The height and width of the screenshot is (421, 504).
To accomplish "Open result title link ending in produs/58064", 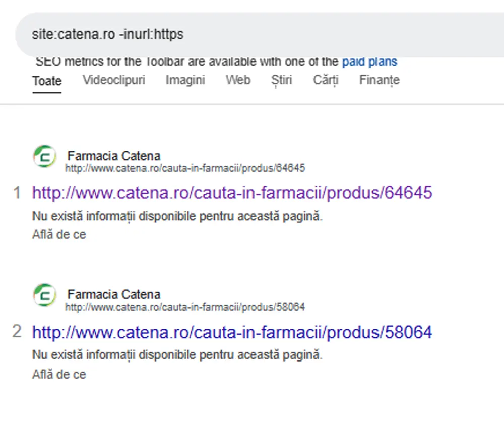I will click(232, 332).
